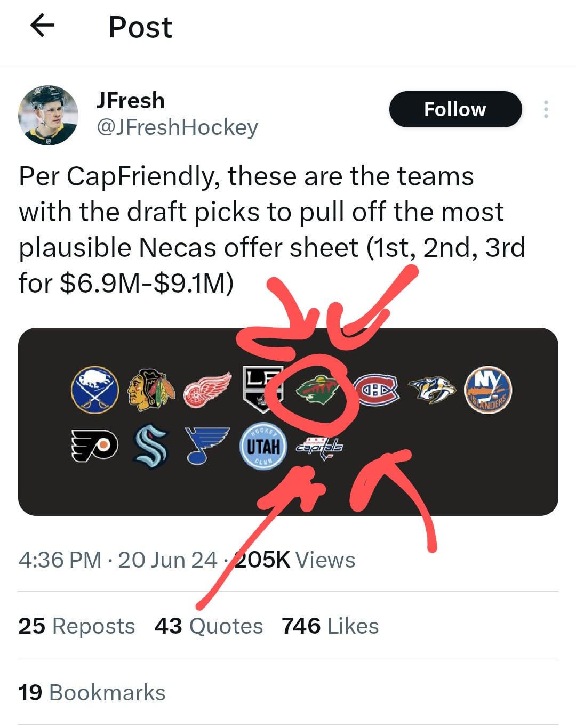Tap the Buffalo Sabres logo
The width and height of the screenshot is (576, 728).
point(95,390)
